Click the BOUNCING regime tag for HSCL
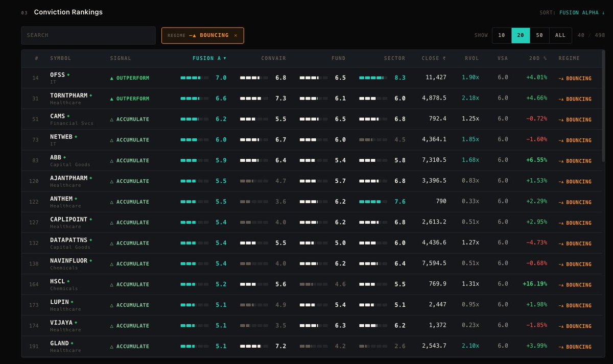This screenshot has width=613, height=364. pyautogui.click(x=575, y=285)
